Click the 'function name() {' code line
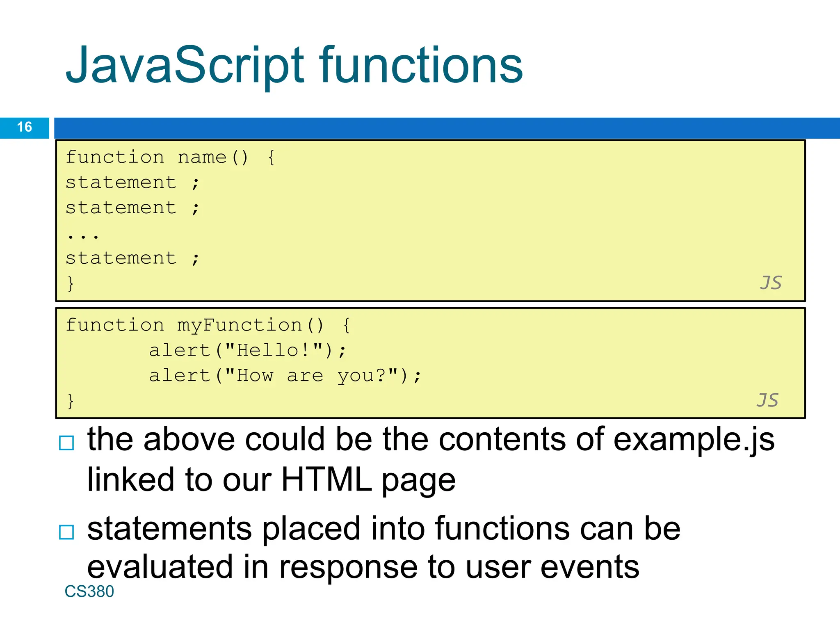 point(170,157)
